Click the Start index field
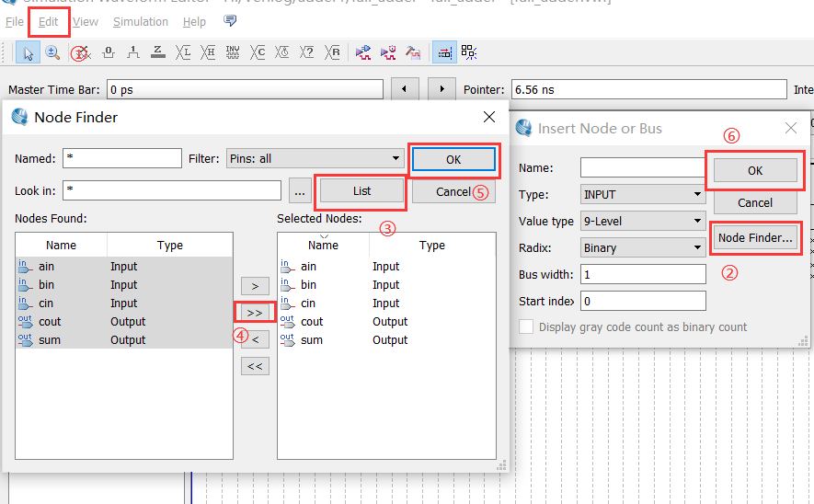The width and height of the screenshot is (814, 504). [x=643, y=301]
